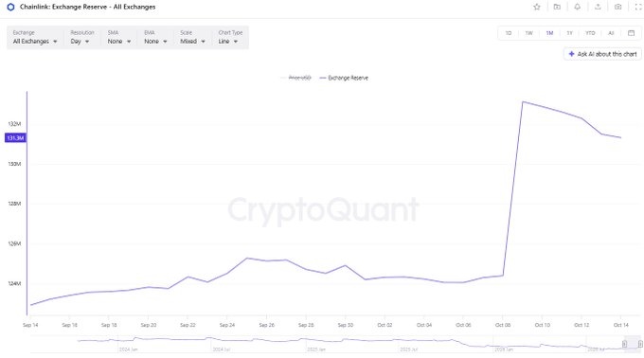Open the Scale Mixed dropdown
This screenshot has height=358, width=644.
192,37
